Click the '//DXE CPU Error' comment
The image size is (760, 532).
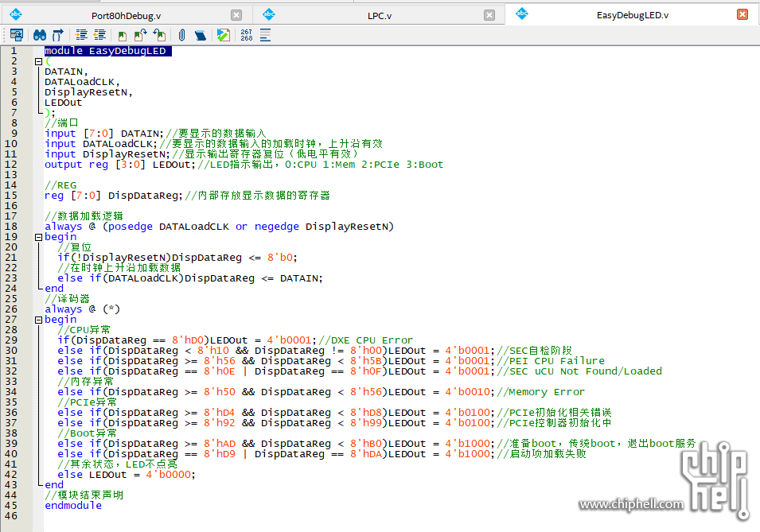coord(365,340)
